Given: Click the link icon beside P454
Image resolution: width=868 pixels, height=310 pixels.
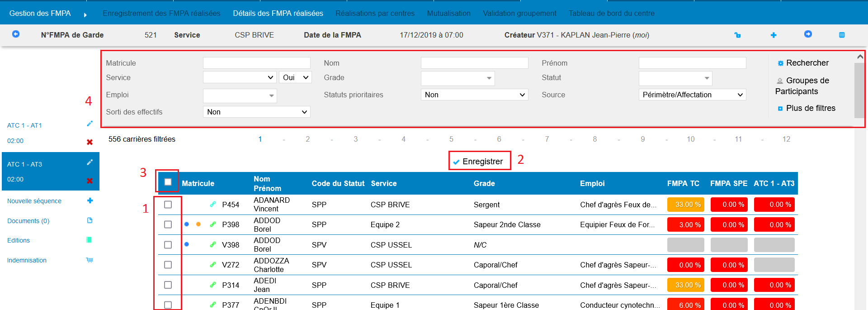Looking at the screenshot, I should click(213, 205).
